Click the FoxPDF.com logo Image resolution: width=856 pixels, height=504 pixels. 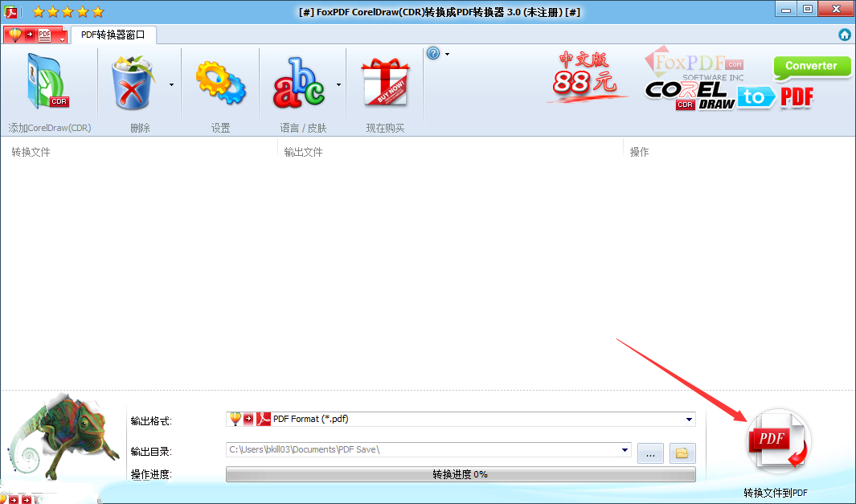[x=694, y=62]
